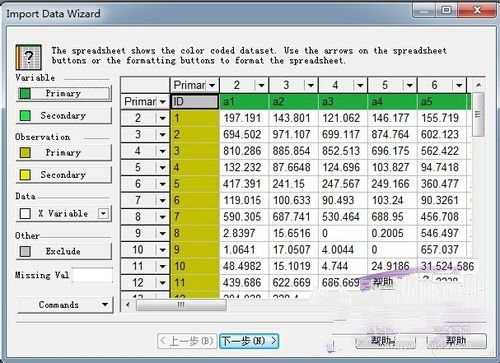This screenshot has width=500, height=363.
Task: Open row 12 header dropdown arrow
Action: point(163,283)
